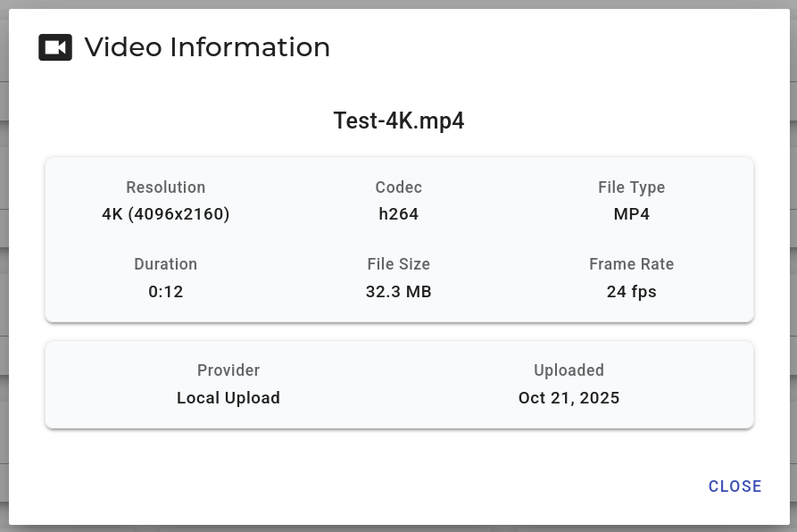Click the video camera icon in header
The image size is (797, 532).
click(55, 47)
